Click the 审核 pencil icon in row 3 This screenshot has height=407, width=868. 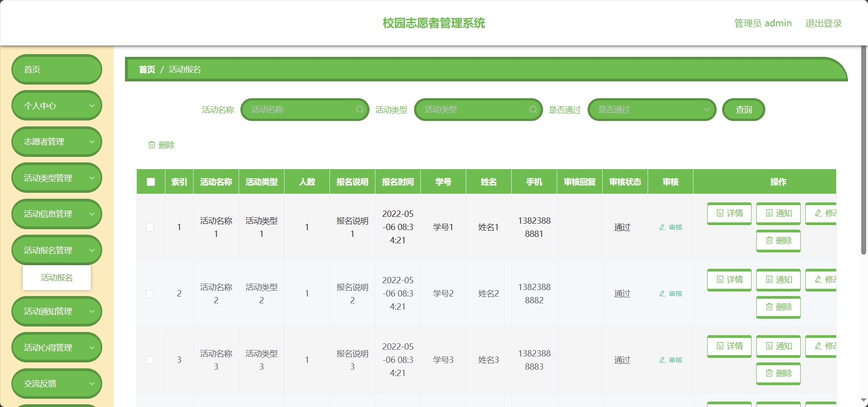(671, 360)
